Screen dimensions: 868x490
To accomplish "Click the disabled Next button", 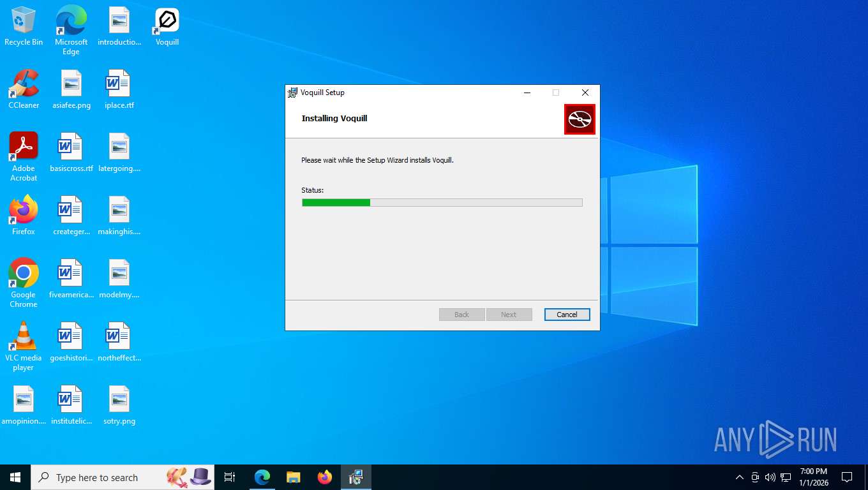I will point(509,315).
